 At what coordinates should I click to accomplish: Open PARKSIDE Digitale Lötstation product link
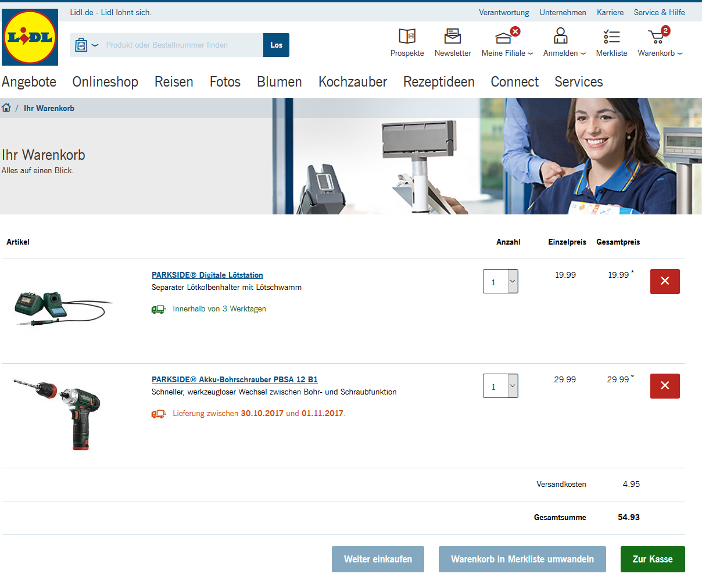click(207, 275)
